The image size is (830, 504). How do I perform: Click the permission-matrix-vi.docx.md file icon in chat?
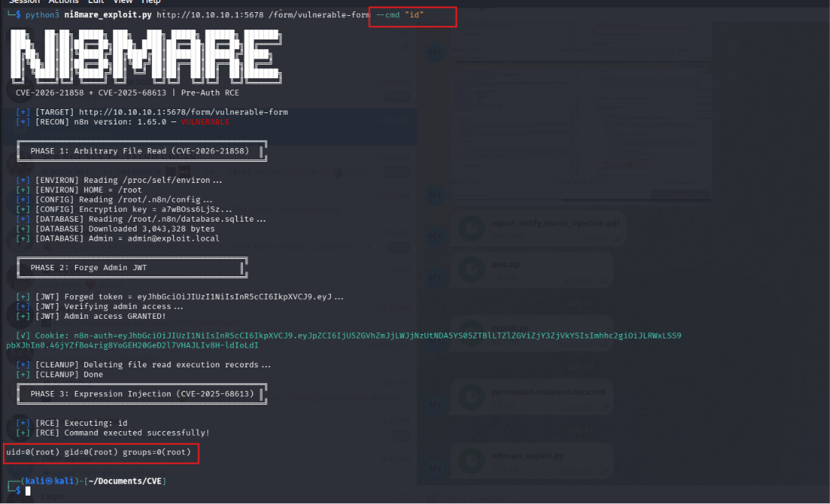tap(471, 397)
